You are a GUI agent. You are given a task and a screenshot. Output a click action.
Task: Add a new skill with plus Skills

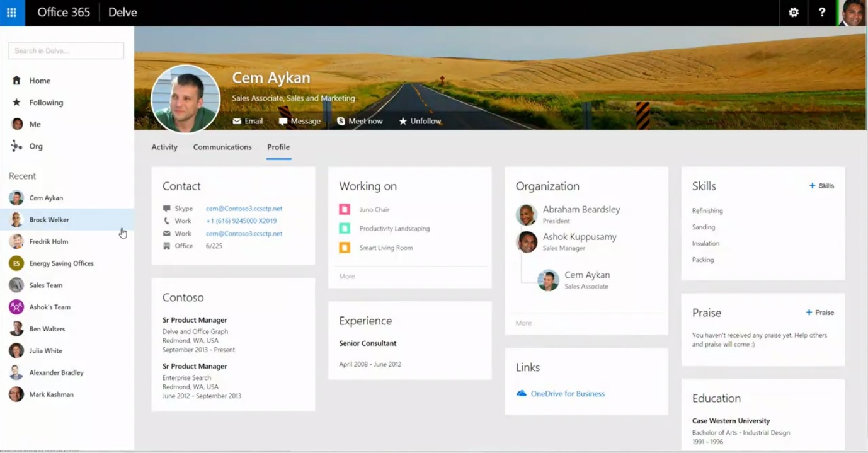pyautogui.click(x=821, y=186)
